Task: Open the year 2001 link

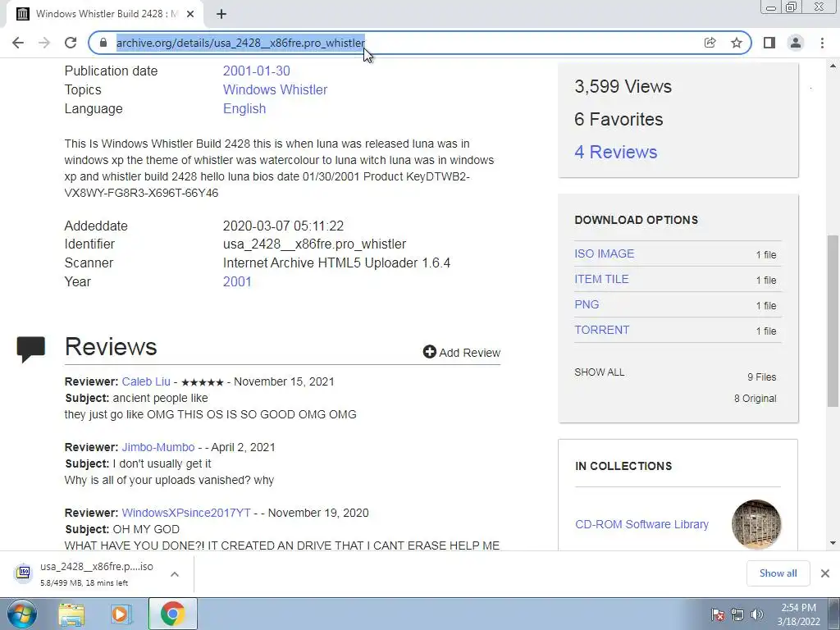Action: click(237, 282)
